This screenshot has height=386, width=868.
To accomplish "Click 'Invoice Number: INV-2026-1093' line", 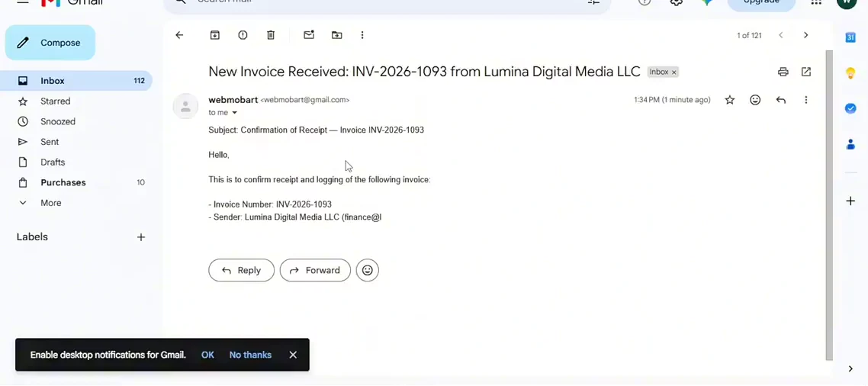I will point(270,204).
